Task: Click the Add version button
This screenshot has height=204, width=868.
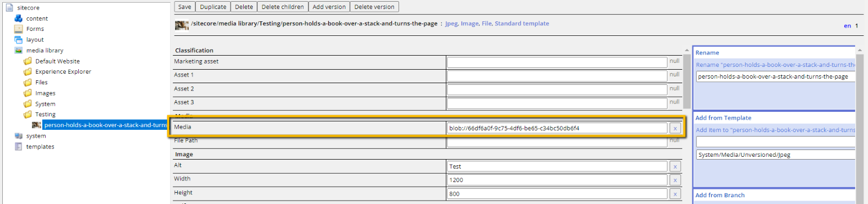Action: point(329,7)
